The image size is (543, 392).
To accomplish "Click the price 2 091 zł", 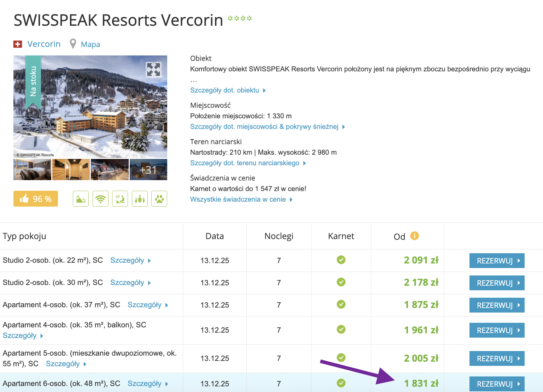I will (421, 260).
